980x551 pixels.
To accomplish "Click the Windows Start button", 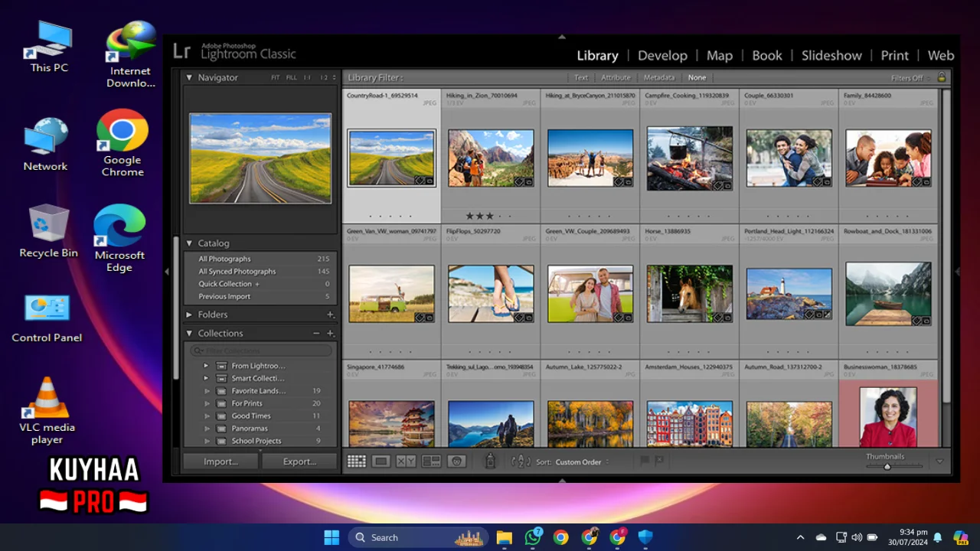I will pyautogui.click(x=332, y=537).
